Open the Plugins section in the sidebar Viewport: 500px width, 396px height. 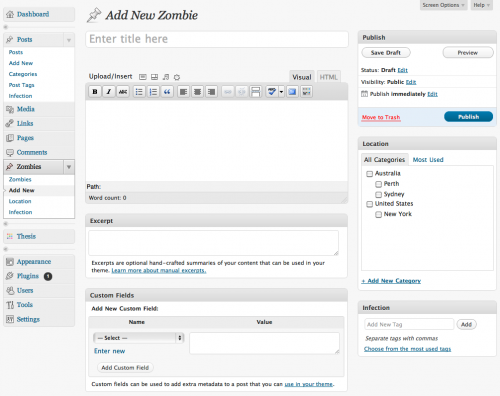click(28, 276)
